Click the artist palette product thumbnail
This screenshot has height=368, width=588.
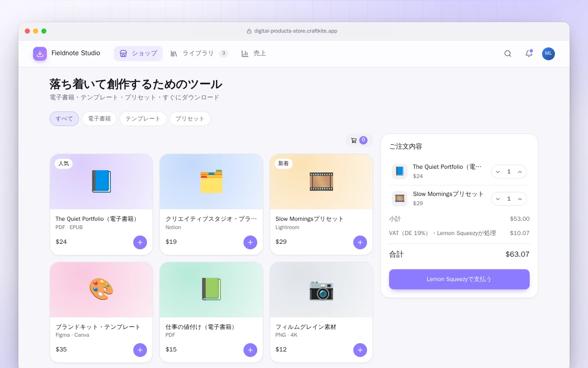(x=101, y=290)
